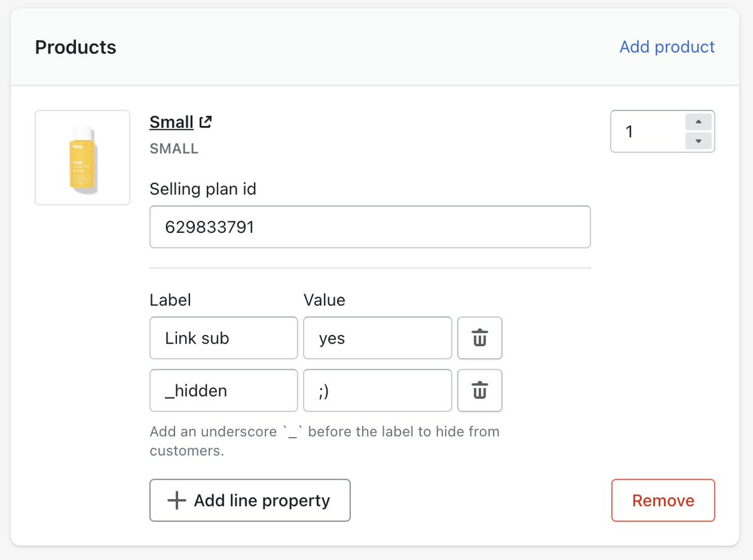The image size is (753, 560).
Task: Click the Selling plan id label
Action: coord(203,189)
